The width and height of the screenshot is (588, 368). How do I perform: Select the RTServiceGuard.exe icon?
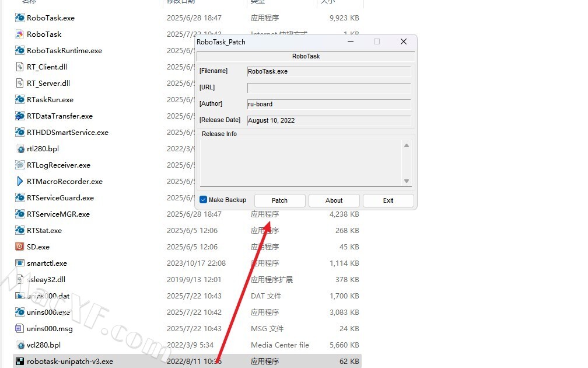coord(19,197)
